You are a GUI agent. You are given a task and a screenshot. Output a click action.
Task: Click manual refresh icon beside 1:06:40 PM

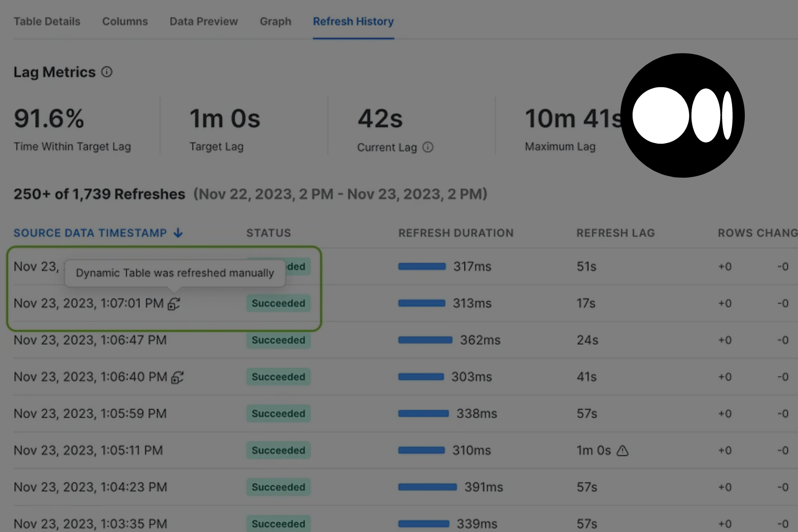pyautogui.click(x=177, y=377)
